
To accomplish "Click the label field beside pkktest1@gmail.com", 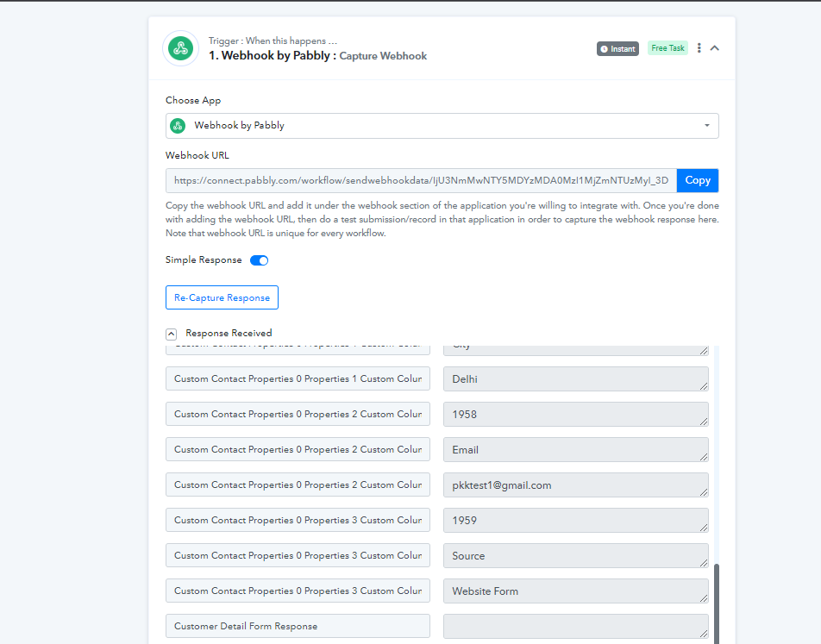I will (298, 485).
